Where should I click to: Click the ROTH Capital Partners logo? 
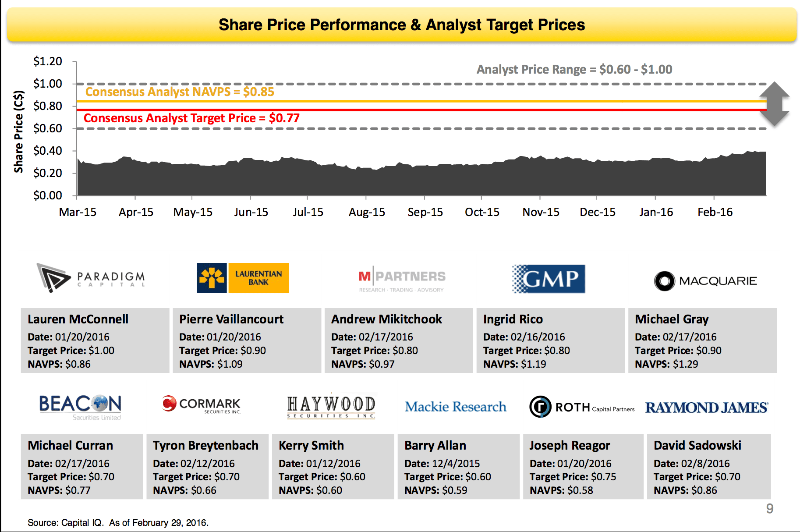[582, 407]
